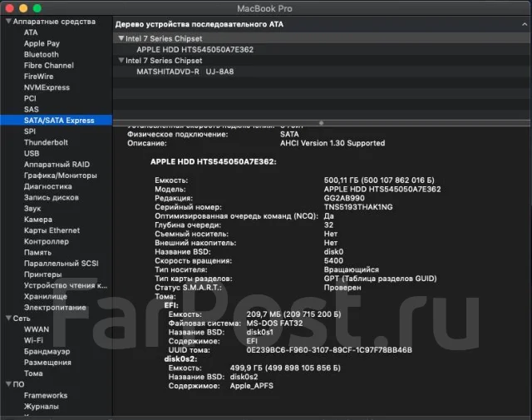
Task: Collapse the ПО section triangle
Action: coord(9,384)
